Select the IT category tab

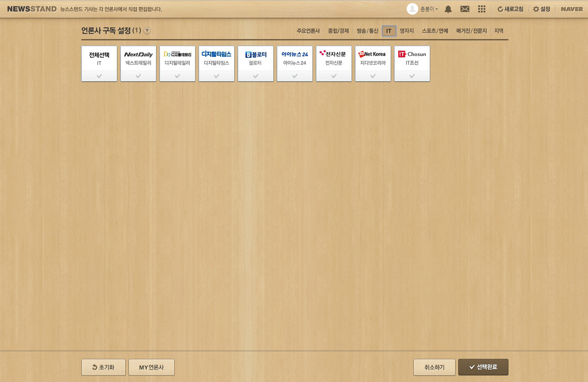[x=389, y=31]
